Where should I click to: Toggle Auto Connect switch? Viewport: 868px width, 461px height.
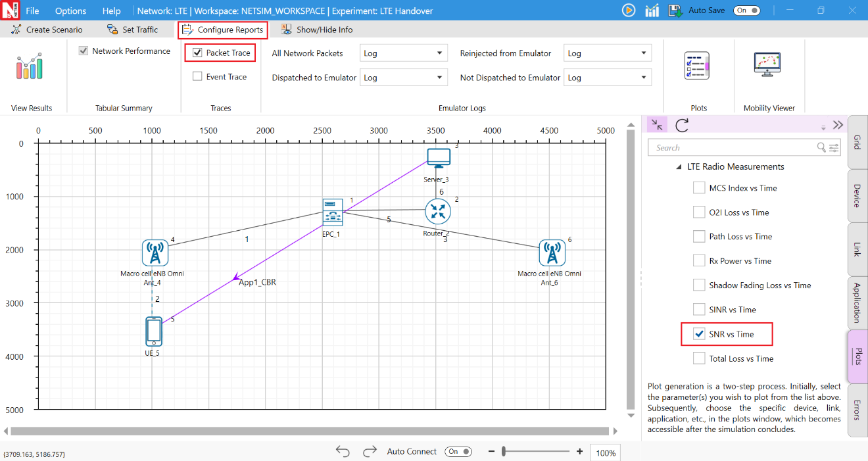459,451
